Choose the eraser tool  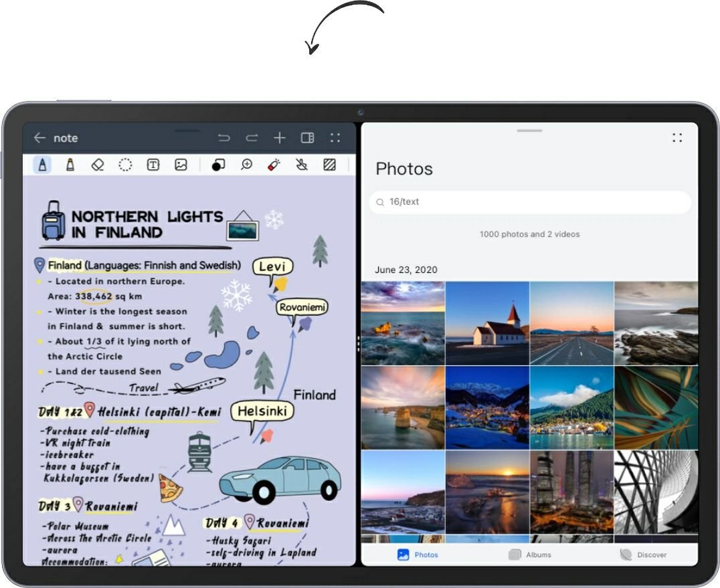coord(98,165)
